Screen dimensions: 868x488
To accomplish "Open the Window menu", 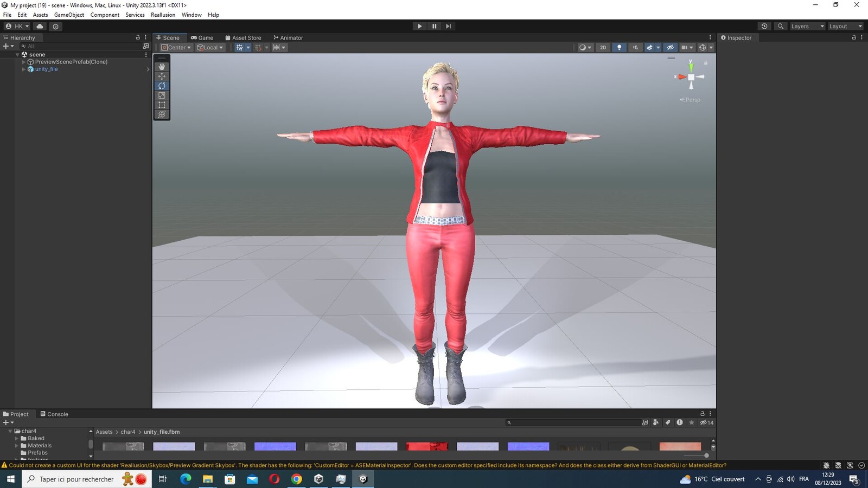I will click(192, 15).
